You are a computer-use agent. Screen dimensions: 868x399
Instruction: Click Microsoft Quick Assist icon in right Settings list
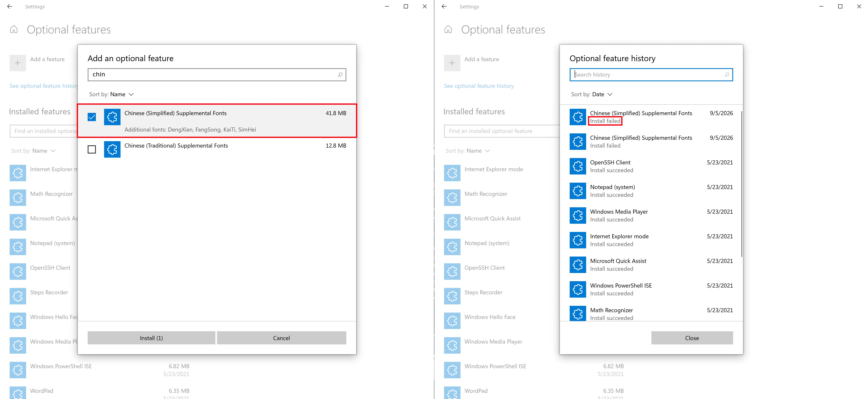pyautogui.click(x=452, y=222)
